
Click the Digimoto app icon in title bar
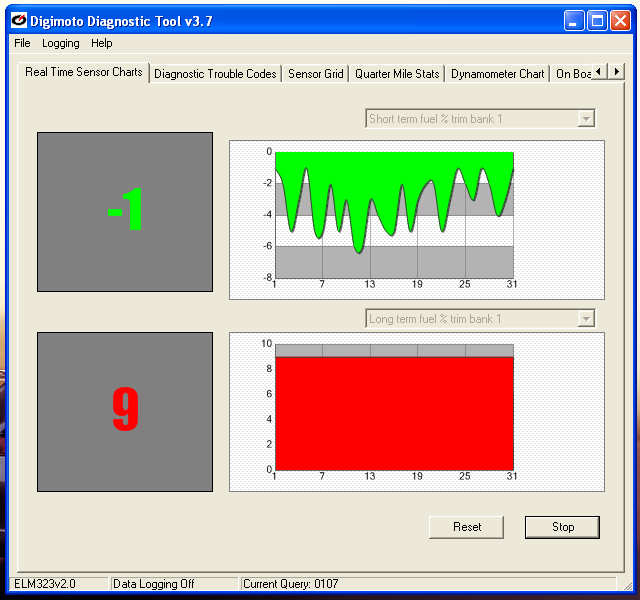tap(18, 21)
